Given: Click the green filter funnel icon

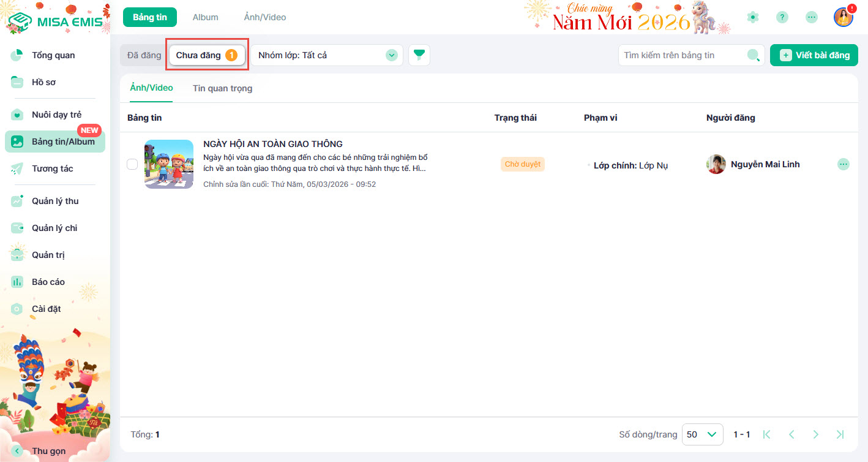Looking at the screenshot, I should (419, 55).
